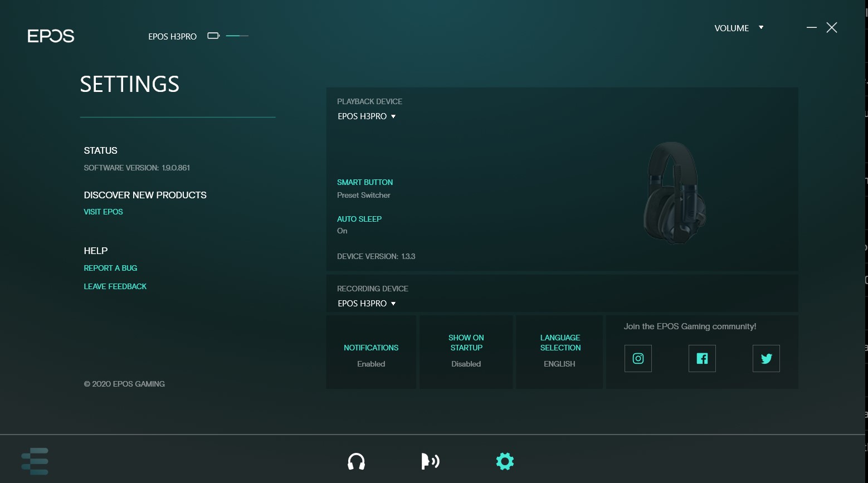Viewport: 868px width, 483px height.
Task: Change the Language Selection option
Action: (x=560, y=352)
